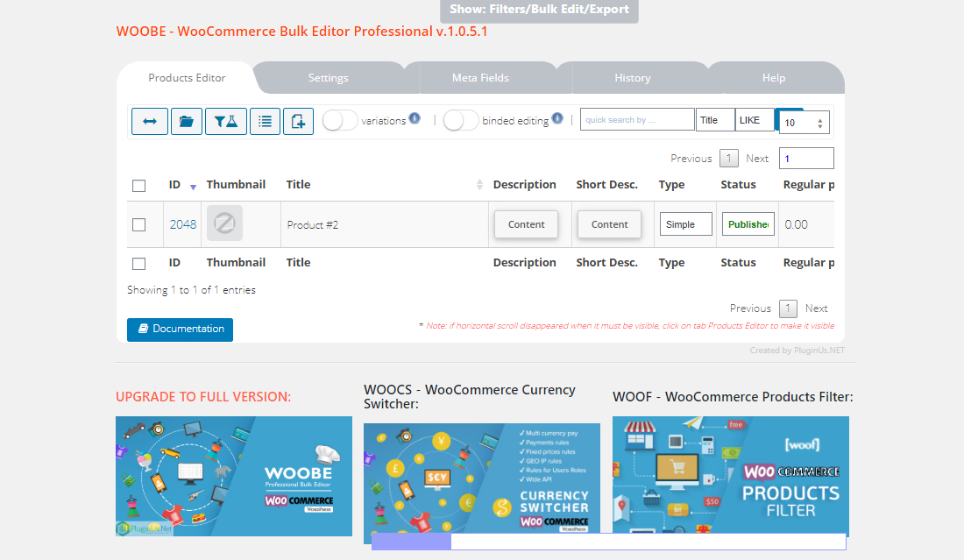Click info icon next to variations

click(x=415, y=118)
